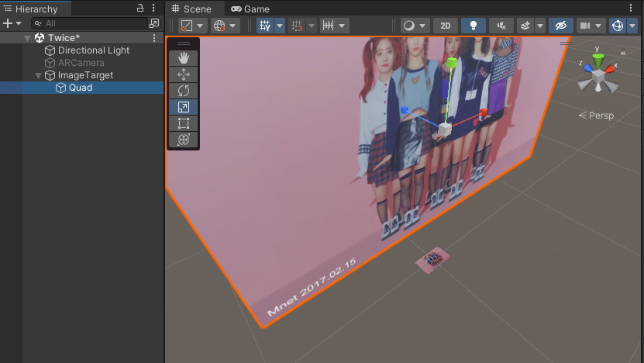The height and width of the screenshot is (363, 644).
Task: Open grid visibility settings dropdown
Action: (x=280, y=26)
